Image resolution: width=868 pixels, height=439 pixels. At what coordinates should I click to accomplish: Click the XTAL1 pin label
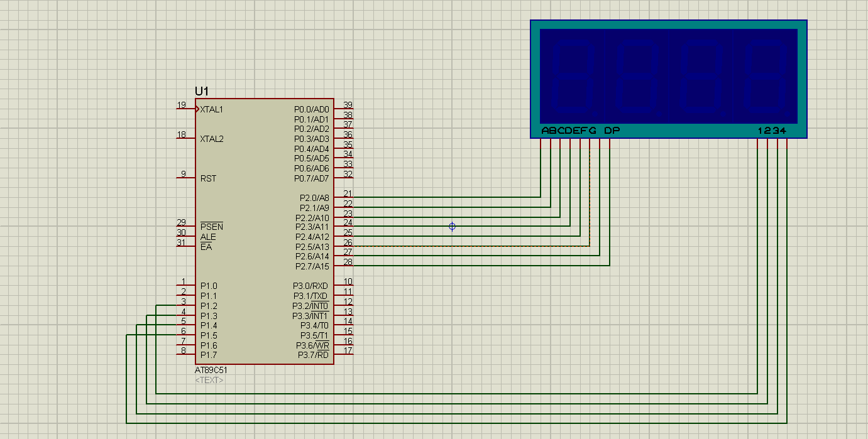212,109
